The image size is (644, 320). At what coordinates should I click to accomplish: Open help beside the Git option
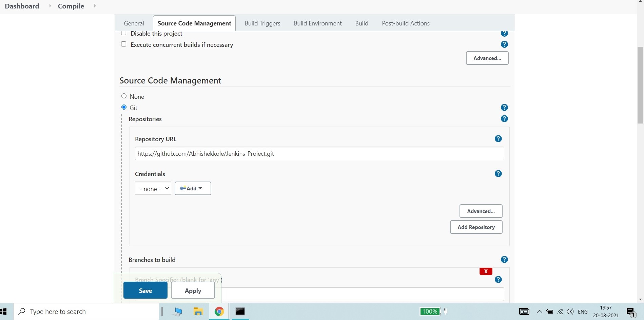point(504,107)
